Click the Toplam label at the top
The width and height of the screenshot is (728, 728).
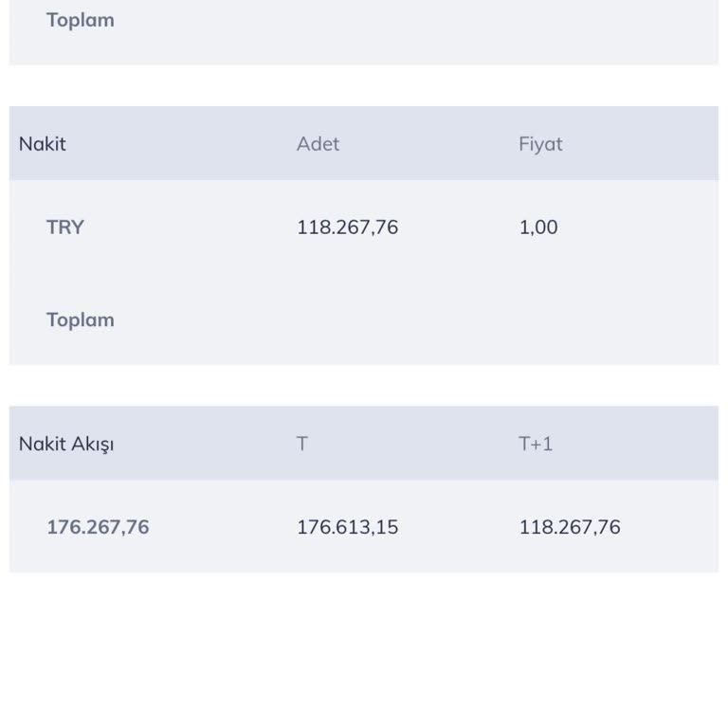pyautogui.click(x=80, y=21)
